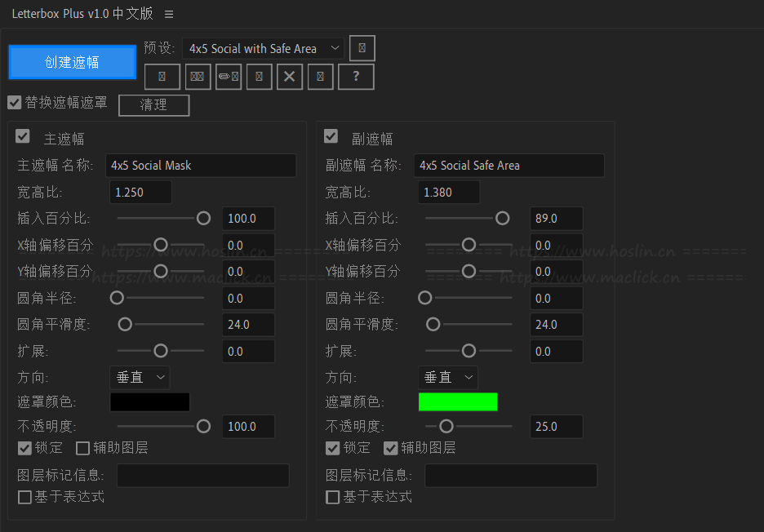This screenshot has height=532, width=764.
Task: Expand the 副遮幅 方向 dropdown
Action: pyautogui.click(x=448, y=377)
